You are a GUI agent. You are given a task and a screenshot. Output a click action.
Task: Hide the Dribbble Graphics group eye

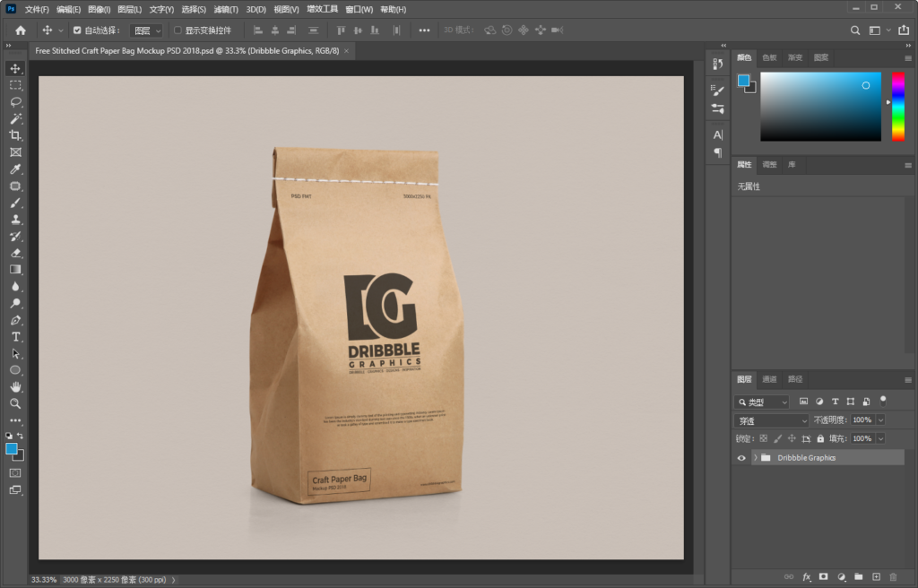(x=741, y=458)
